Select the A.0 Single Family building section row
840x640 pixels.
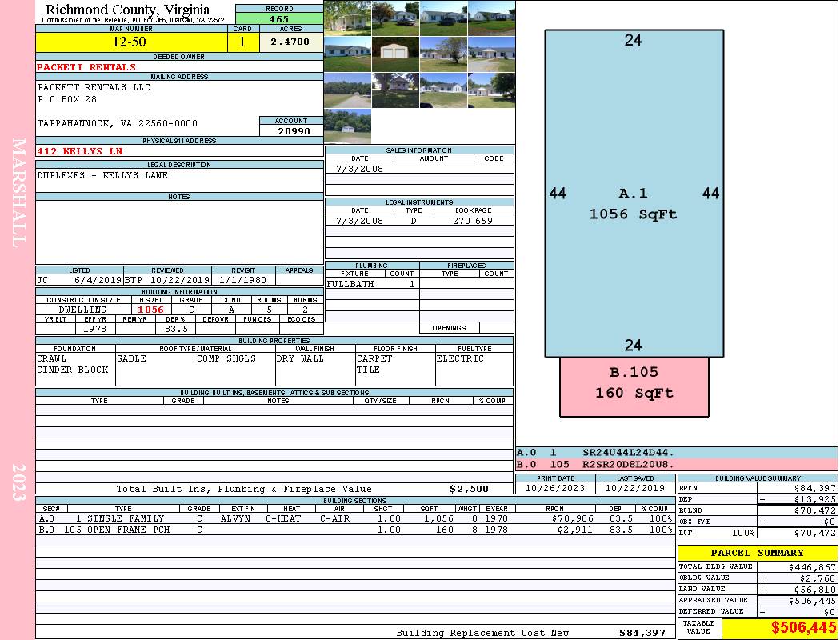tap(352, 518)
